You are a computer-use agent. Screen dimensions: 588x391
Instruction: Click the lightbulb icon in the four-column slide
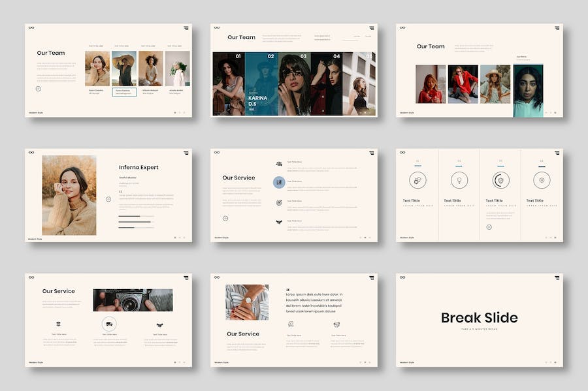coord(459,180)
